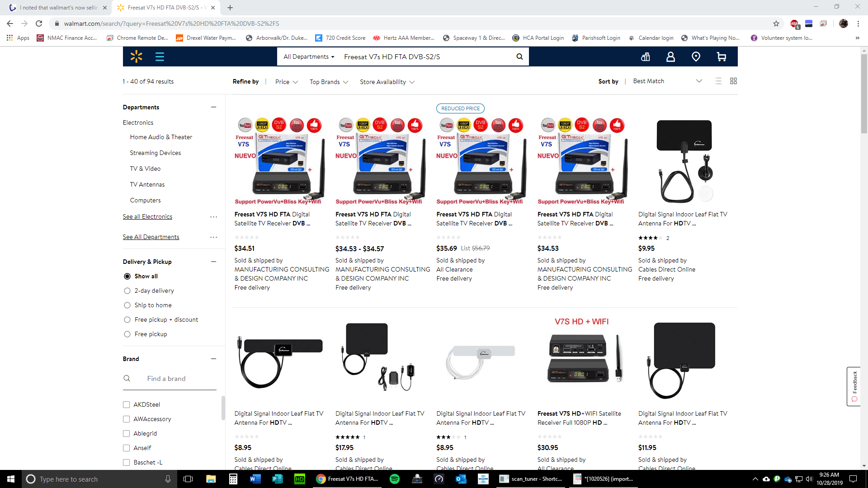This screenshot has width=868, height=488.
Task: Switch to list view icon
Action: click(718, 81)
